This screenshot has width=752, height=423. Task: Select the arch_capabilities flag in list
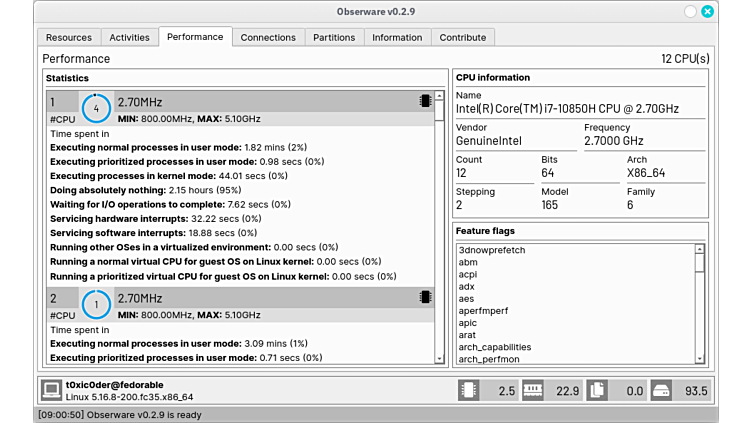coord(495,347)
